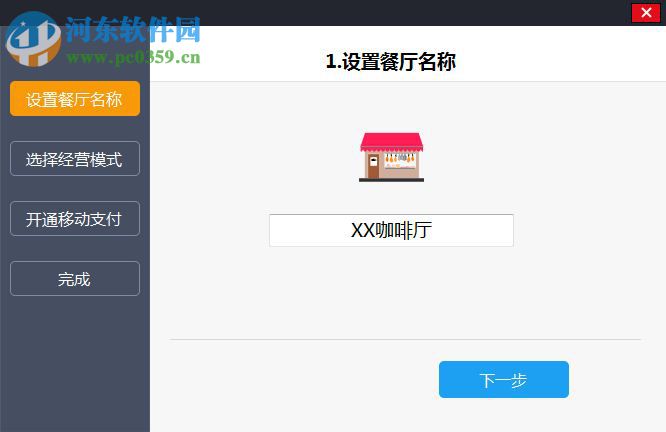666x432 pixels.
Task: Go to the 开通移动支付 step
Action: (x=75, y=218)
